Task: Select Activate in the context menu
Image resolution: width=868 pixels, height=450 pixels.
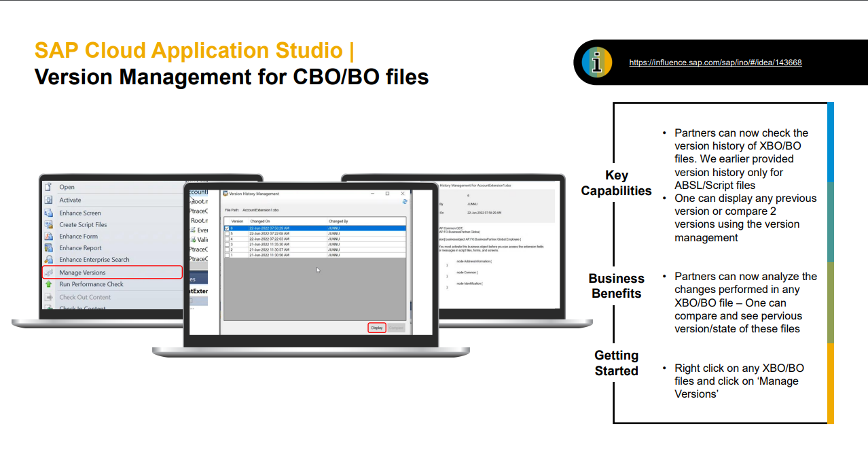Action: click(70, 200)
